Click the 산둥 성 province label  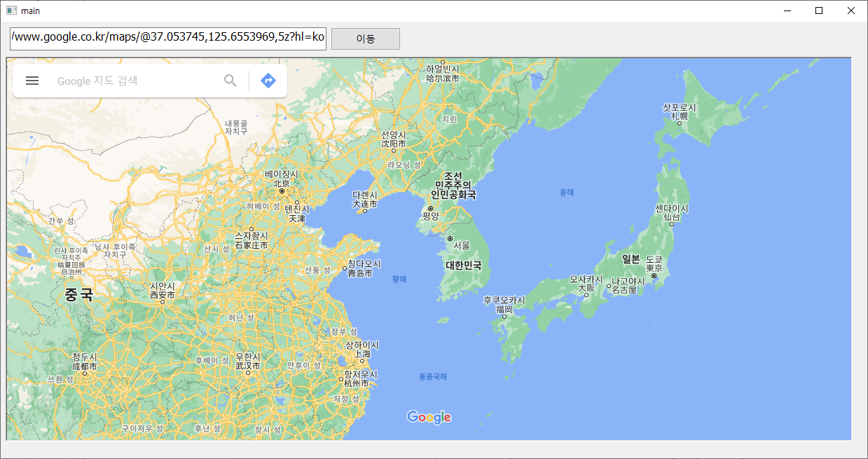tap(317, 270)
